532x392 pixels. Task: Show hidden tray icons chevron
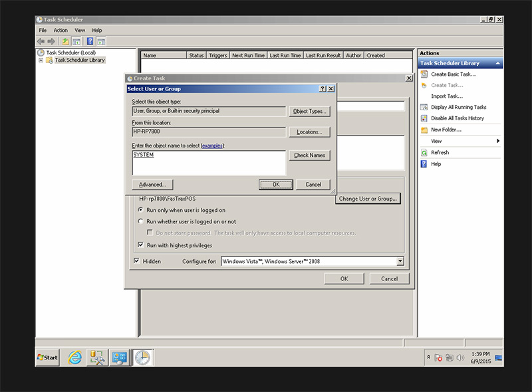428,357
